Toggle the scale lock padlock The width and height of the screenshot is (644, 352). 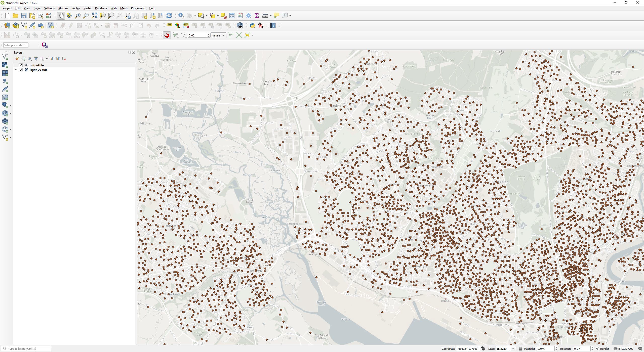520,348
